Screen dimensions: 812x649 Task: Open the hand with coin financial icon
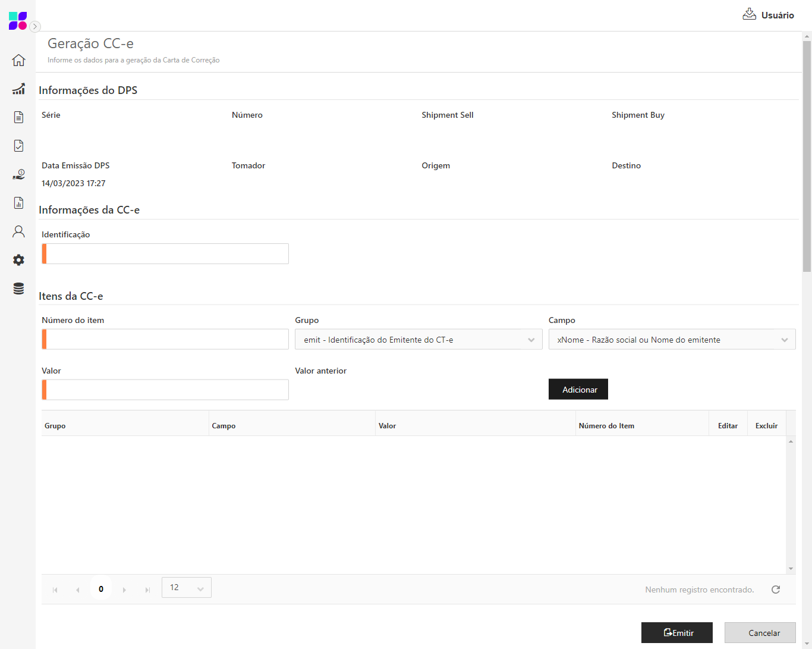[x=18, y=174]
